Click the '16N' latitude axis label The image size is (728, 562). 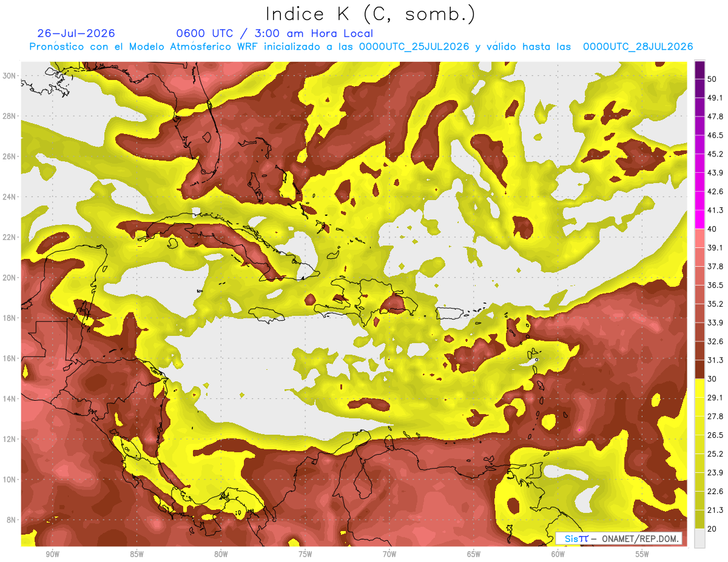[9, 358]
